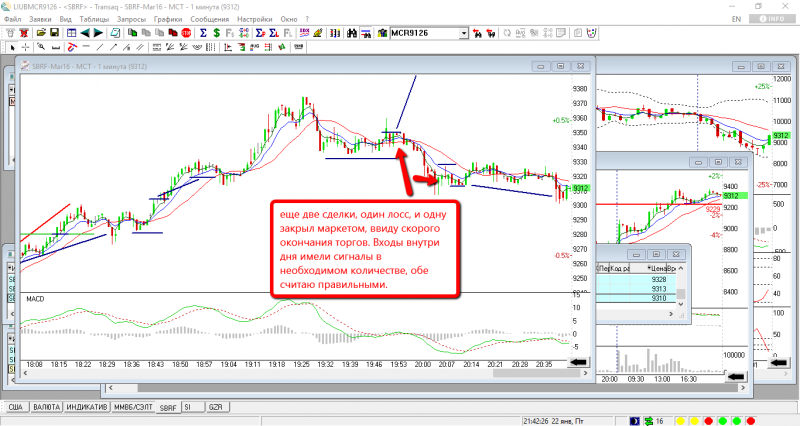800x426 pixels.
Task: Click the left black arrow toolbar icon
Action: click(x=85, y=33)
